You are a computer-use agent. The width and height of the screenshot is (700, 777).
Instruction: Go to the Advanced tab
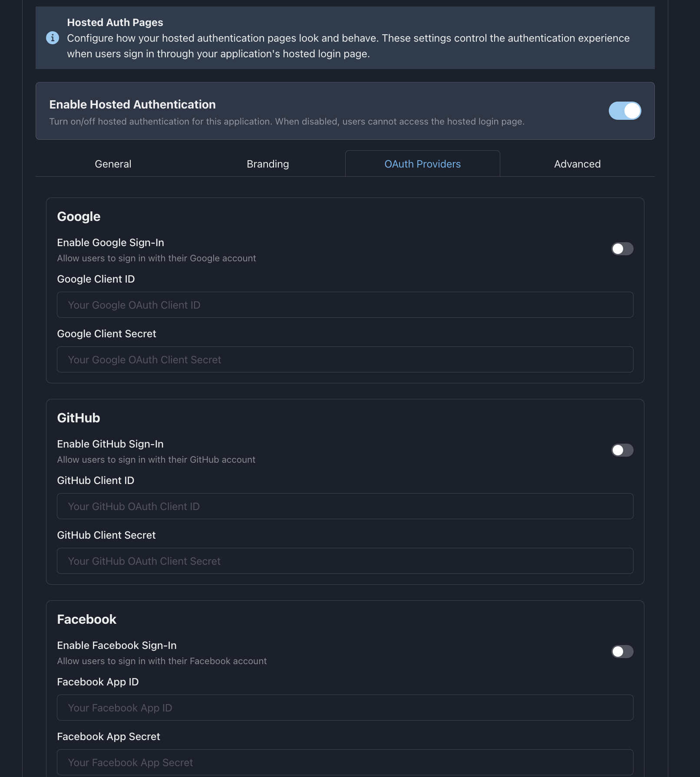(x=577, y=164)
